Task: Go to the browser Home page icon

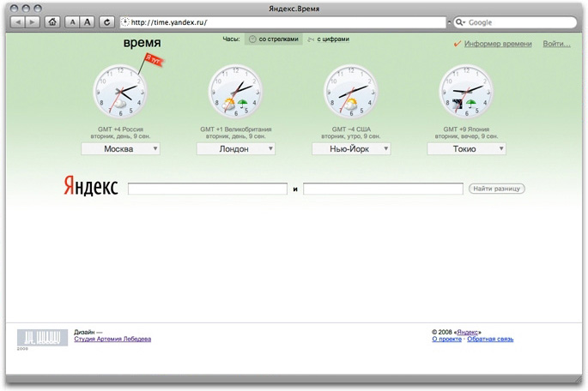Action: click(x=52, y=22)
